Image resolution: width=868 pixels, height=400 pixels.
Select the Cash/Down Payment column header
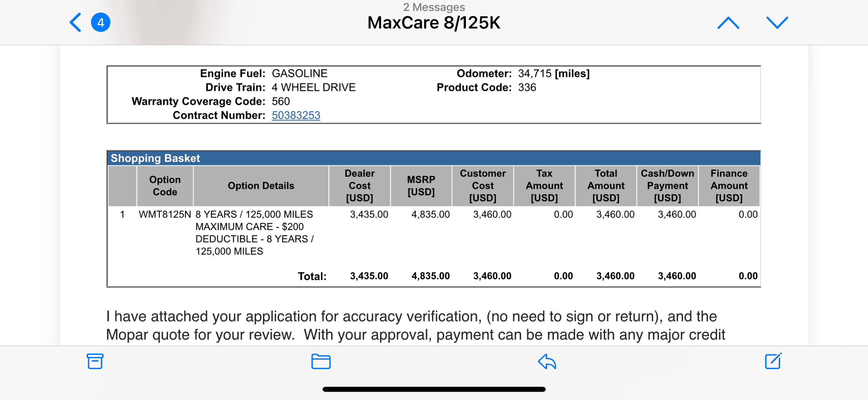click(667, 186)
